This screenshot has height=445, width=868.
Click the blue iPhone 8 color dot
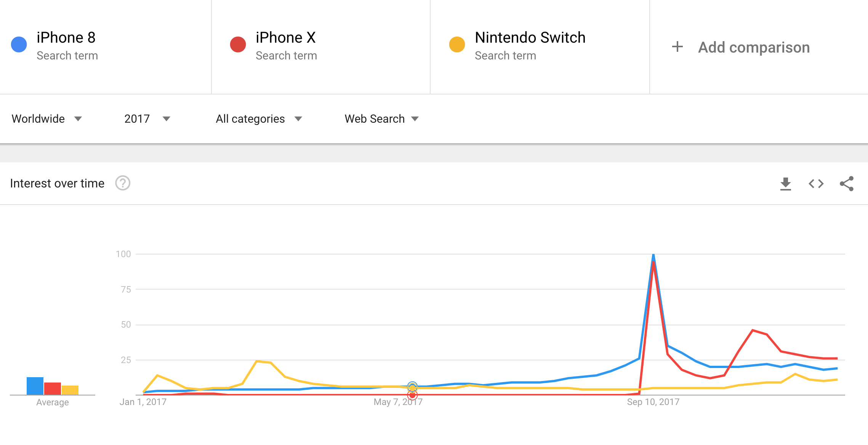pyautogui.click(x=18, y=44)
